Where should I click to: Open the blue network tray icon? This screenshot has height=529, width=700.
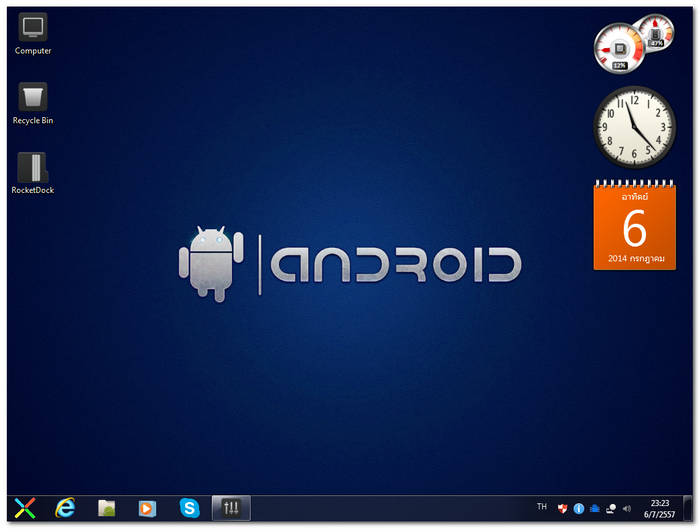(x=595, y=508)
